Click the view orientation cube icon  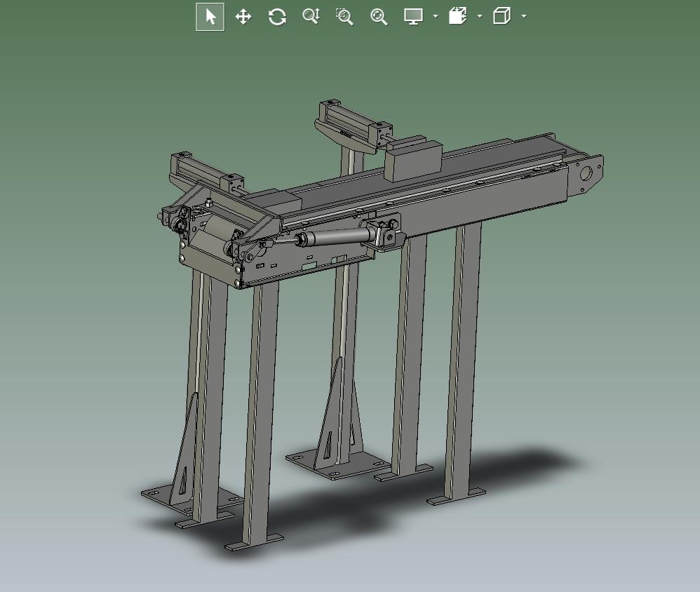tap(502, 16)
